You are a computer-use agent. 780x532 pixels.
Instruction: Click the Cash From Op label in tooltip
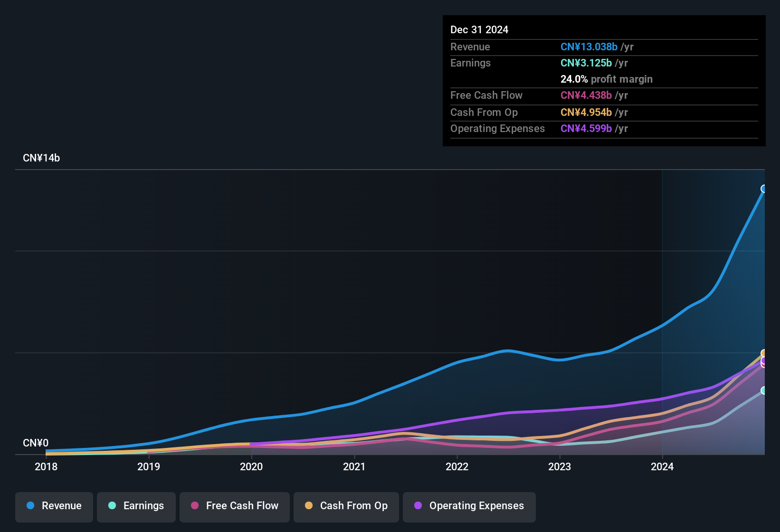point(484,112)
